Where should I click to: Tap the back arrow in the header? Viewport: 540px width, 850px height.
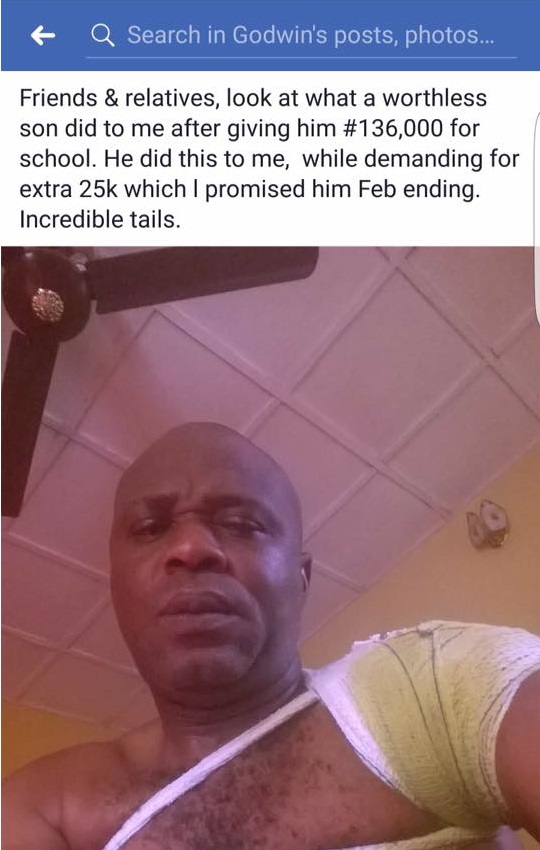point(43,36)
